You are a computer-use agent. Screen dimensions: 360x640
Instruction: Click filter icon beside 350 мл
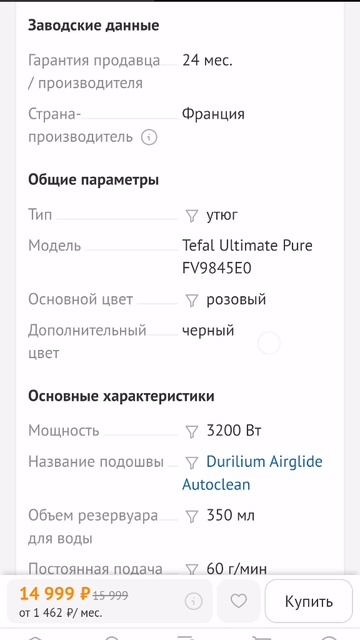(191, 516)
